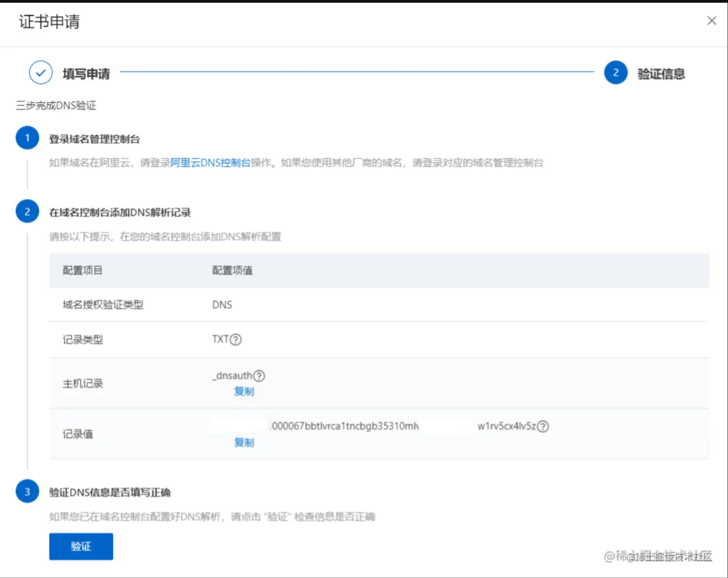This screenshot has width=728, height=578.
Task: Click the record value 000067bbtlvrca1tncbgb35310 text
Action: pos(344,426)
